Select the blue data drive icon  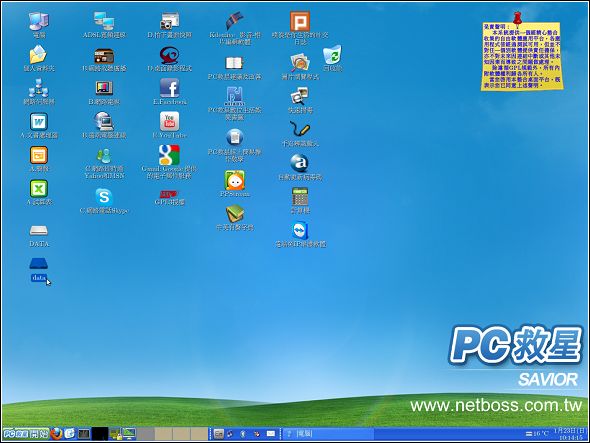tap(39, 263)
